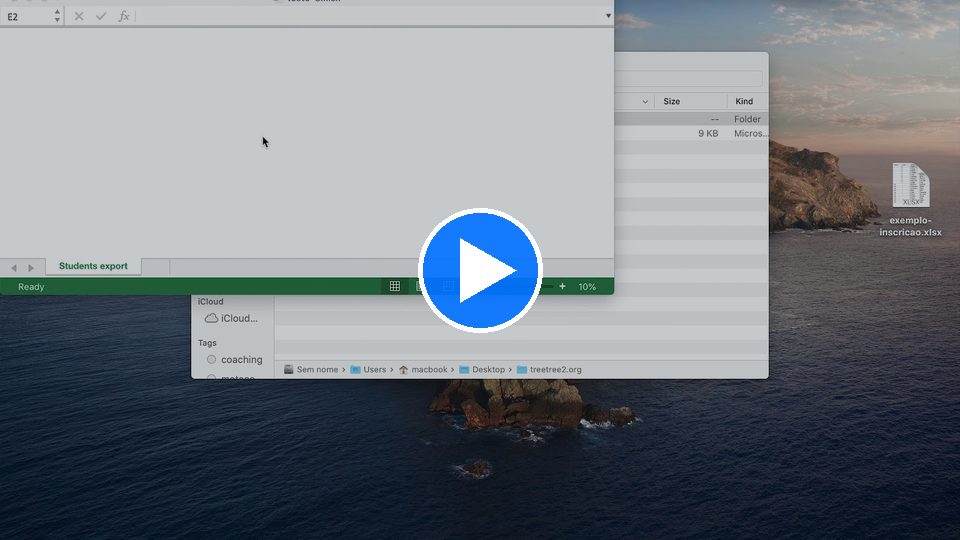Click the Finder search field
Viewport: 960px width, 540px height.
pos(689,78)
